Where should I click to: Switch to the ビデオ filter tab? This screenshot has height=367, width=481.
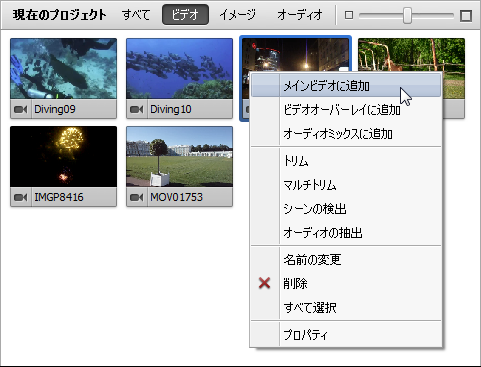(185, 15)
